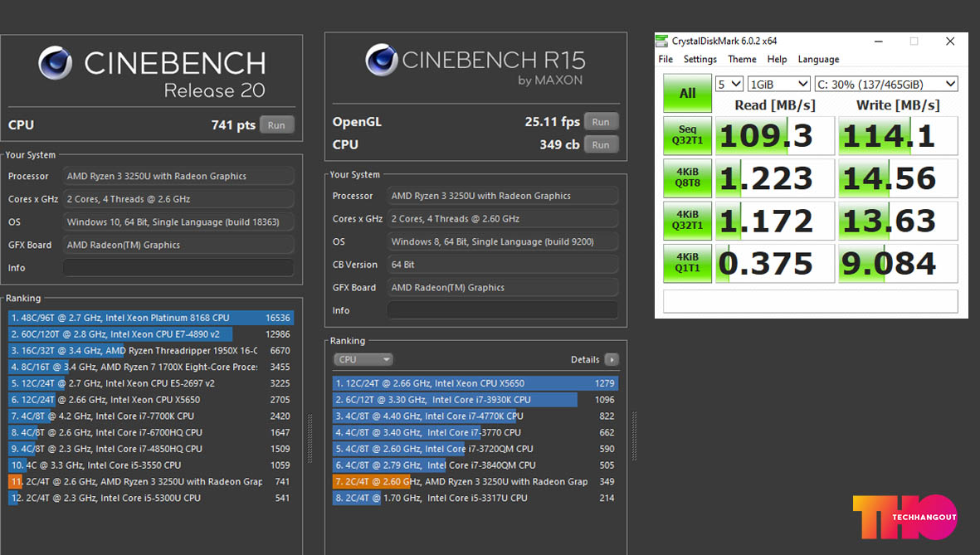The width and height of the screenshot is (980, 555).
Task: Open the File menu in CrystalDiskMark
Action: (x=666, y=60)
